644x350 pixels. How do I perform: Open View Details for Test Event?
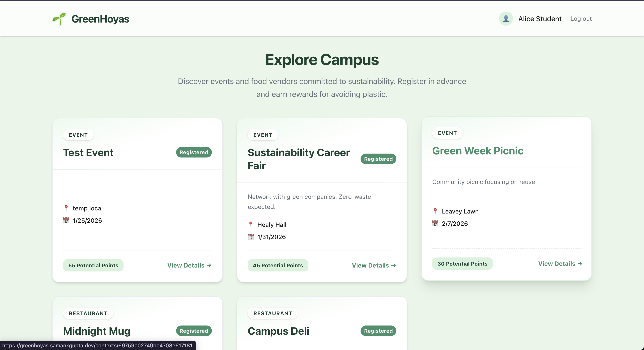coord(189,265)
